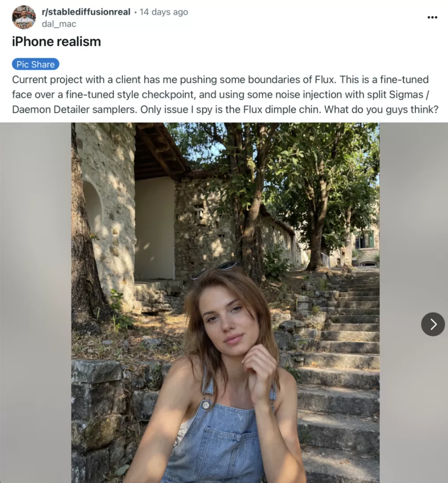
Task: Click the r/stablediffusionreal community avatar
Action: 24,17
